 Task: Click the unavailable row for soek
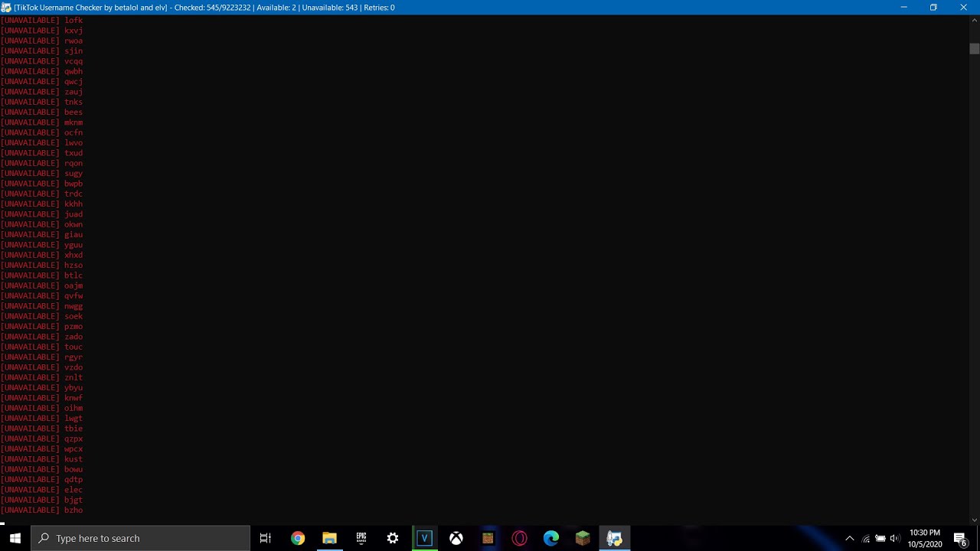click(41, 316)
